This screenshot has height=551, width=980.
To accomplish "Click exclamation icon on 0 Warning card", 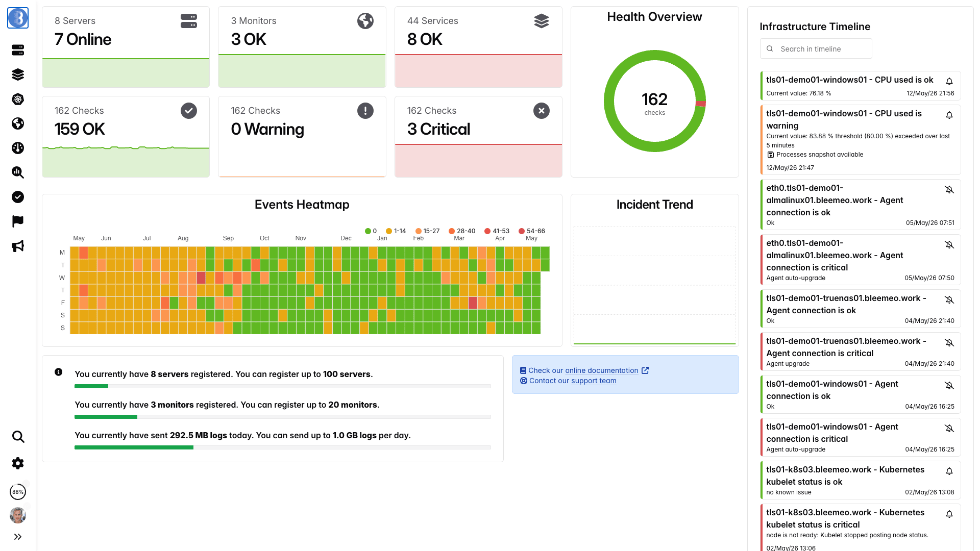I will coord(365,111).
